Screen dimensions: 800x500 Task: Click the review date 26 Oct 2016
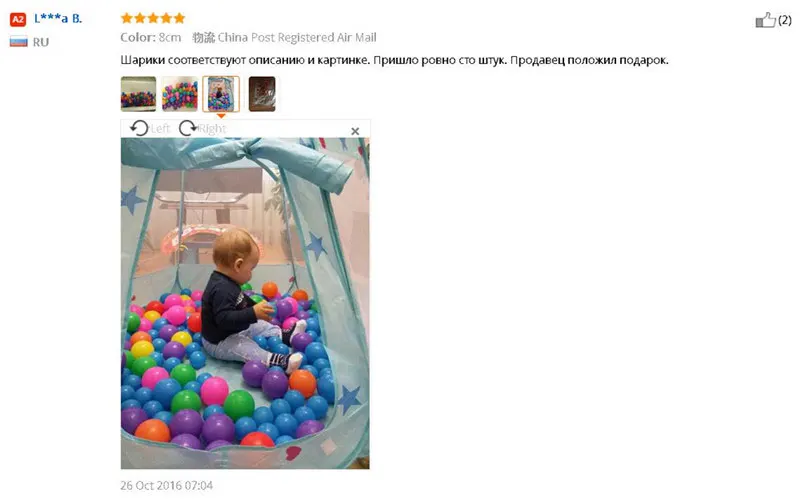coord(166,485)
